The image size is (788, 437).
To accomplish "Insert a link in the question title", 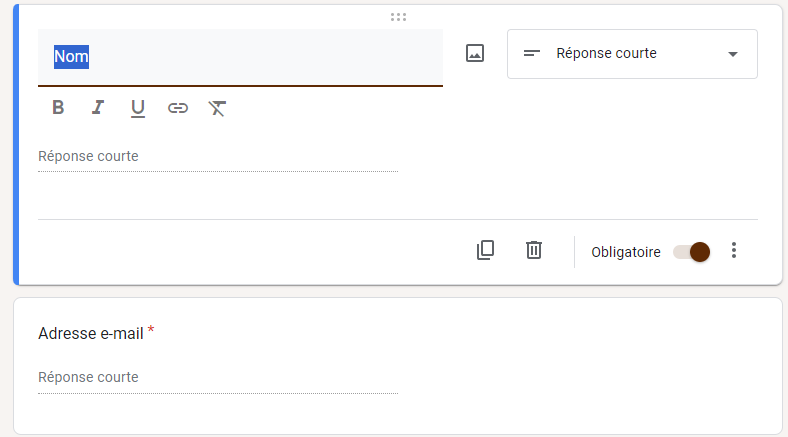I will pos(178,108).
